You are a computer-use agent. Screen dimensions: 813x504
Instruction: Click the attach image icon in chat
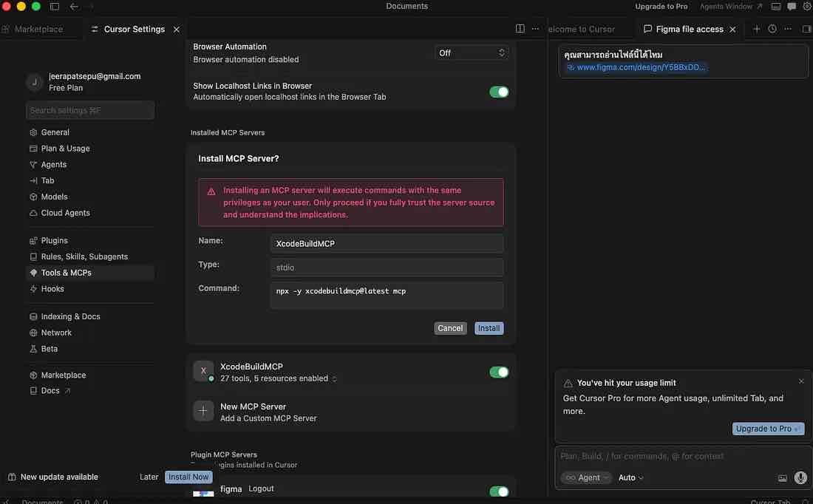tap(782, 478)
